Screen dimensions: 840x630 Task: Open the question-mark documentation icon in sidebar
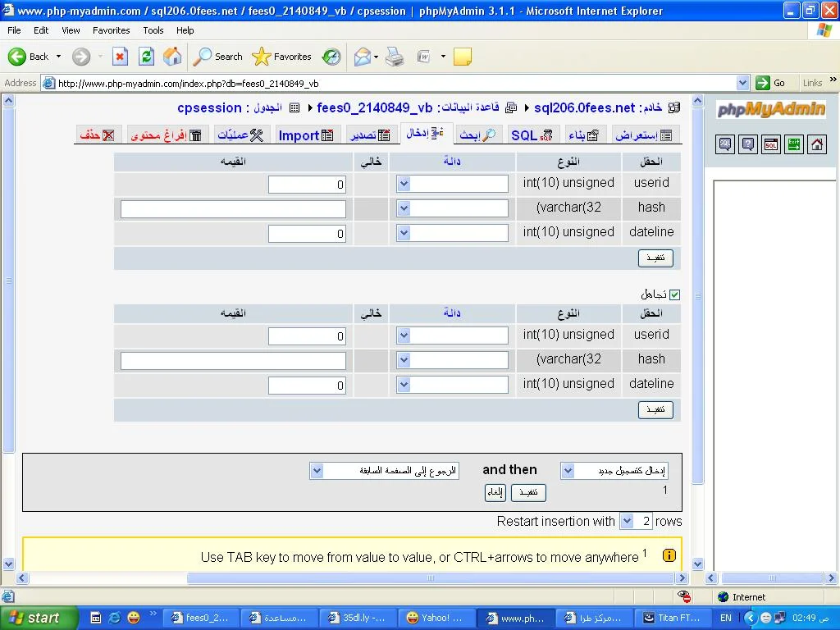pyautogui.click(x=748, y=144)
